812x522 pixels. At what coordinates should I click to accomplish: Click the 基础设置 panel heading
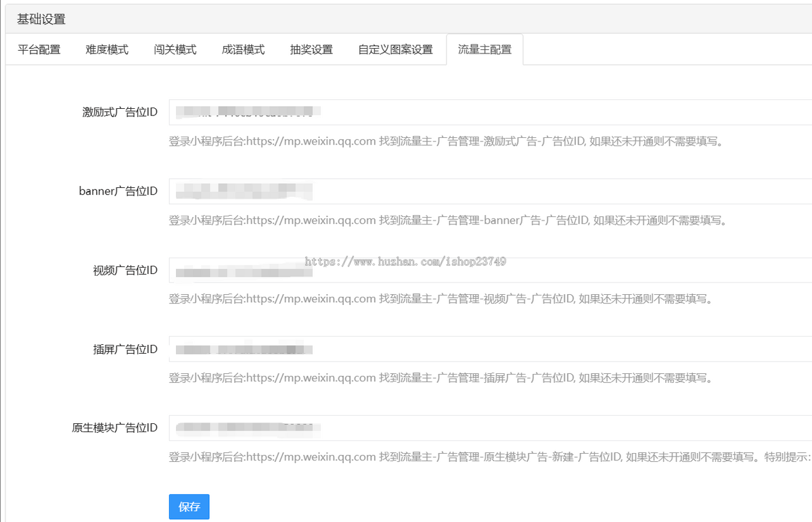(x=41, y=19)
